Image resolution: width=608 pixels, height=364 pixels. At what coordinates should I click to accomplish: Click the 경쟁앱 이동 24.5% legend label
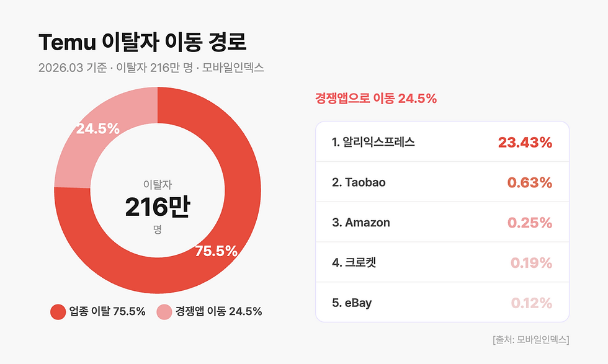pyautogui.click(x=218, y=312)
